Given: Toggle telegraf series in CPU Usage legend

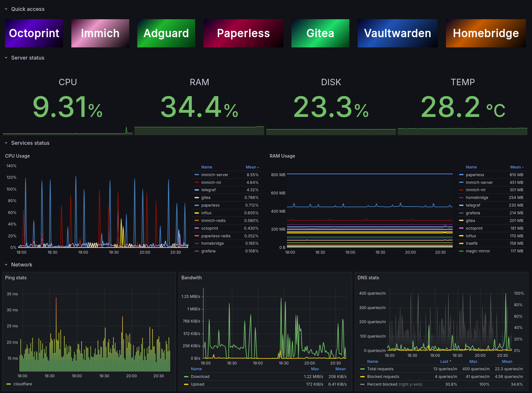Looking at the screenshot, I should pyautogui.click(x=208, y=190).
